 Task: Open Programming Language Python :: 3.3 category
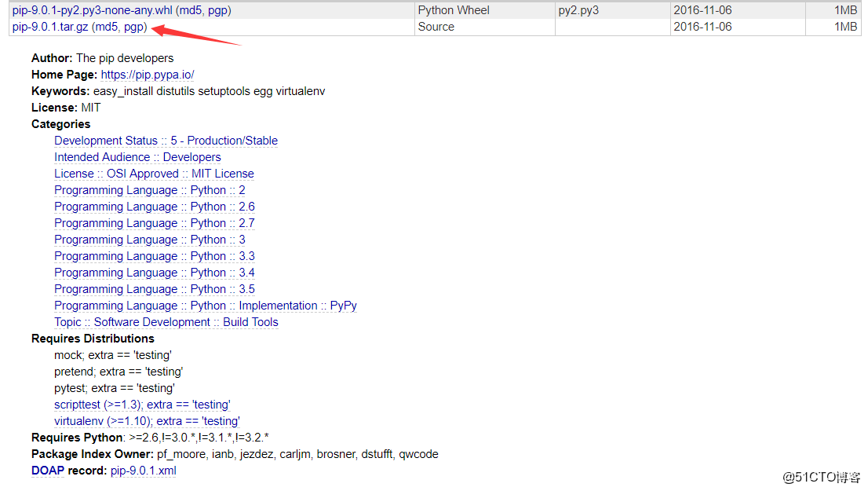[155, 256]
